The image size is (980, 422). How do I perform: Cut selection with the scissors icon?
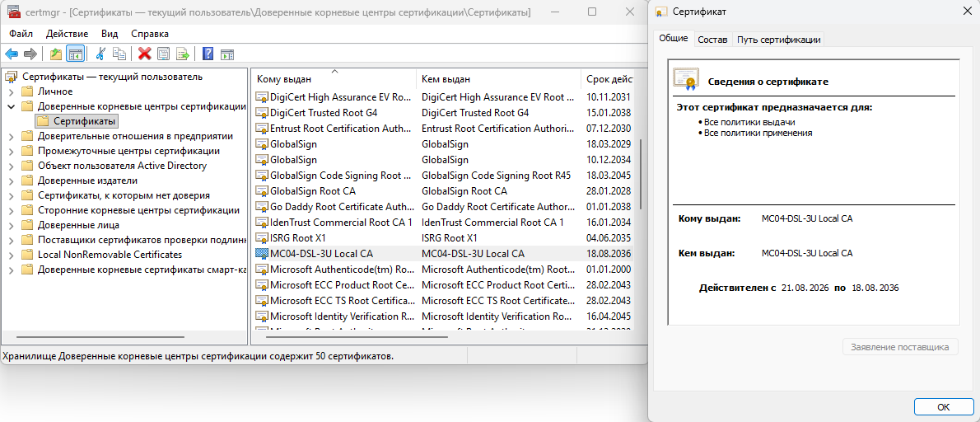tap(100, 54)
